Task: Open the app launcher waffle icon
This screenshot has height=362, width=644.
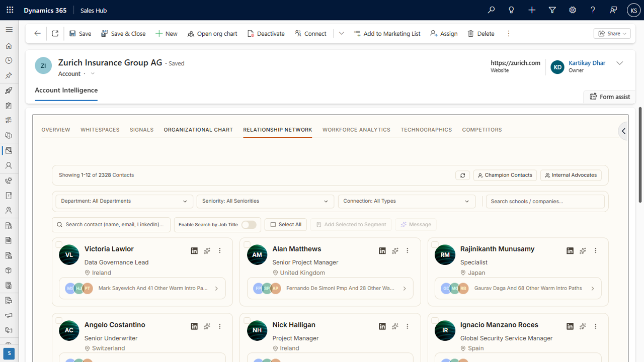Action: [10, 10]
